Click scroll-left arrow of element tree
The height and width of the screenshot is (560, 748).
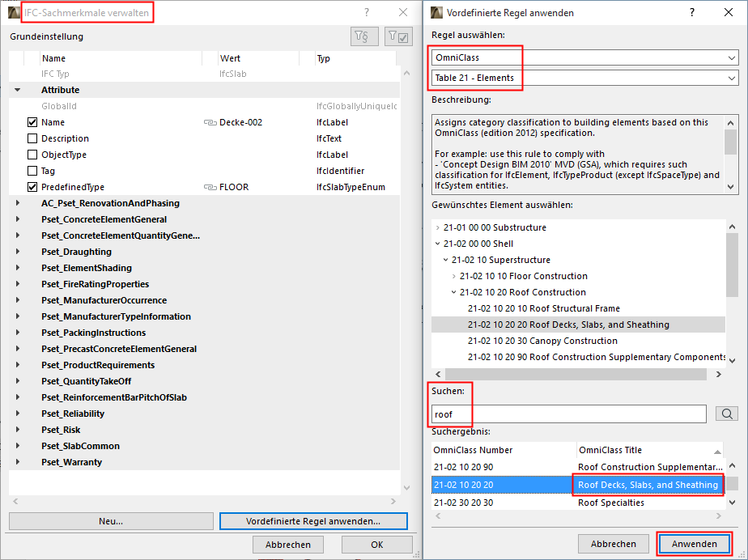click(x=438, y=375)
